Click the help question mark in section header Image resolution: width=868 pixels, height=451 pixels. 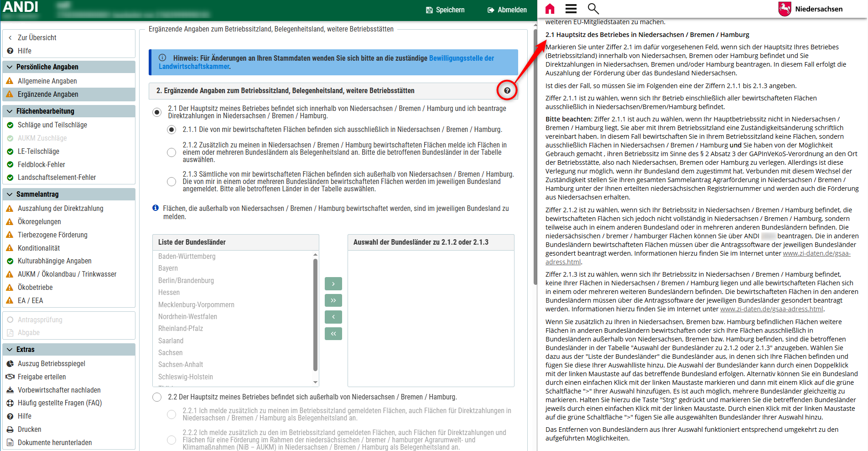(507, 90)
